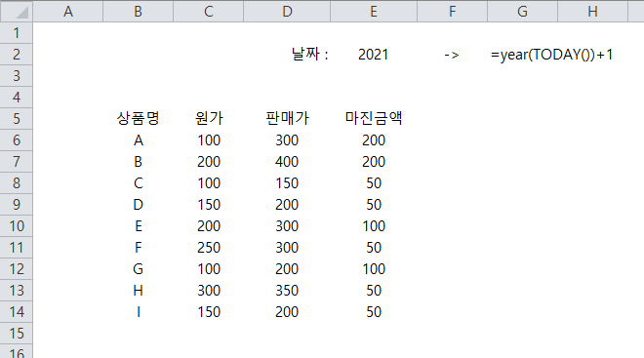The width and height of the screenshot is (644, 358).
Task: Select column C header
Action: (x=209, y=11)
